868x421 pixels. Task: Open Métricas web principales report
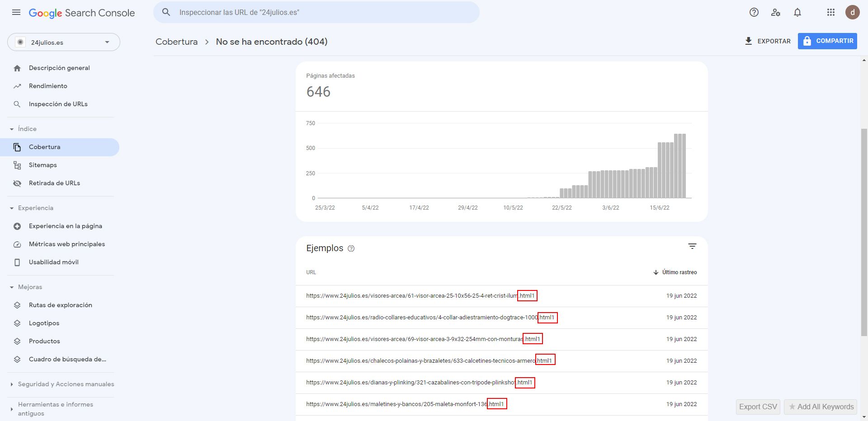[x=67, y=244]
